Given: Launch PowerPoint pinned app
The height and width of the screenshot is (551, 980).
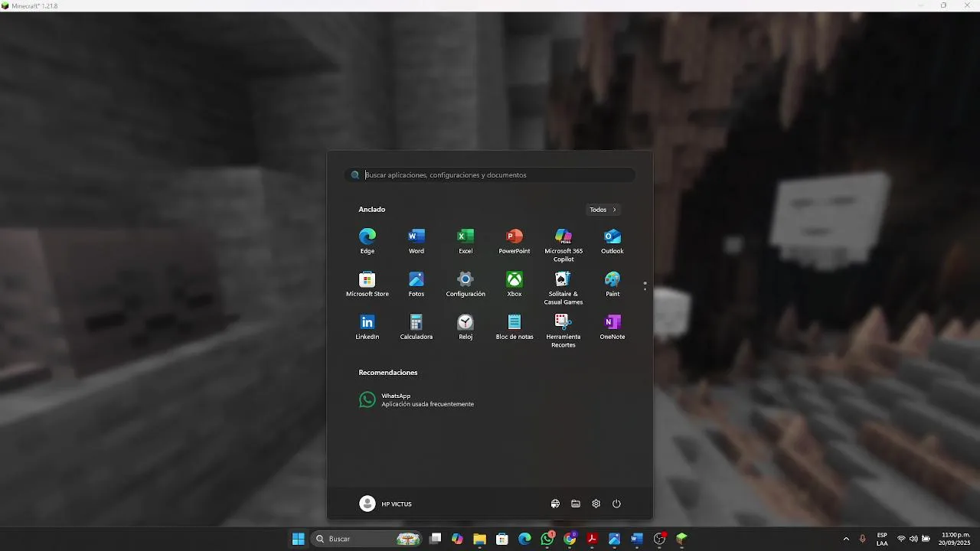Looking at the screenshot, I should [x=514, y=240].
